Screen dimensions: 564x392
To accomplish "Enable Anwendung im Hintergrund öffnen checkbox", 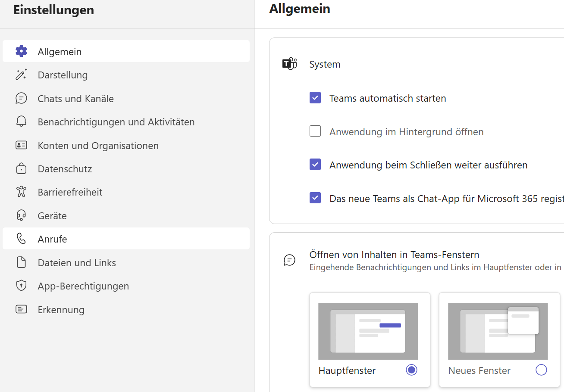I will [x=315, y=131].
